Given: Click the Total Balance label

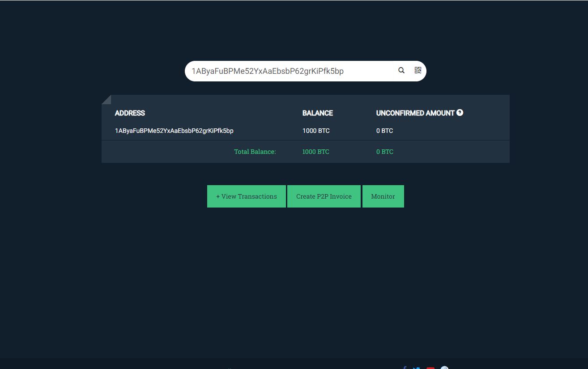Looking at the screenshot, I should point(255,152).
